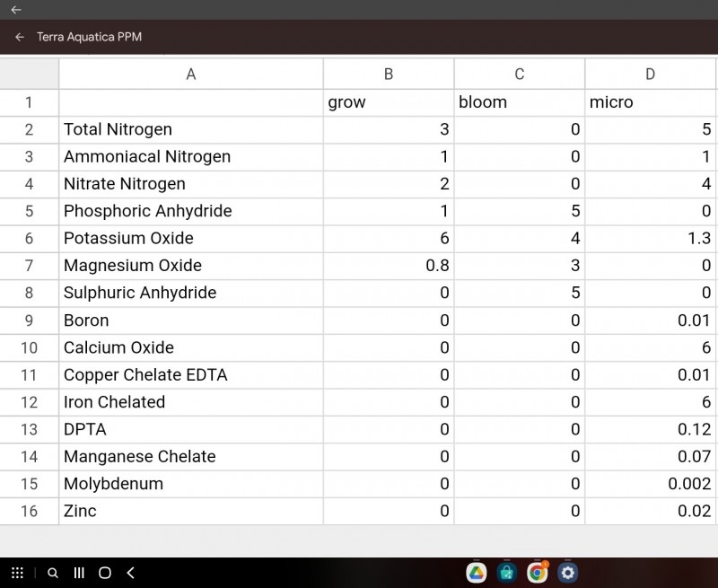Click the Molybdenum micro value 0.002
Image resolution: width=718 pixels, height=588 pixels.
(x=650, y=484)
